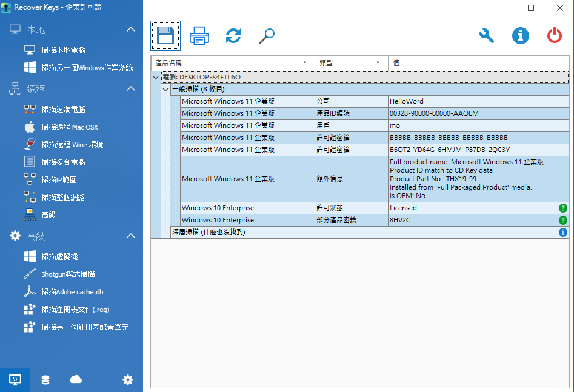Click blue info icon in 深層掃描 row
Screen dimensions: 574x392
click(x=563, y=232)
